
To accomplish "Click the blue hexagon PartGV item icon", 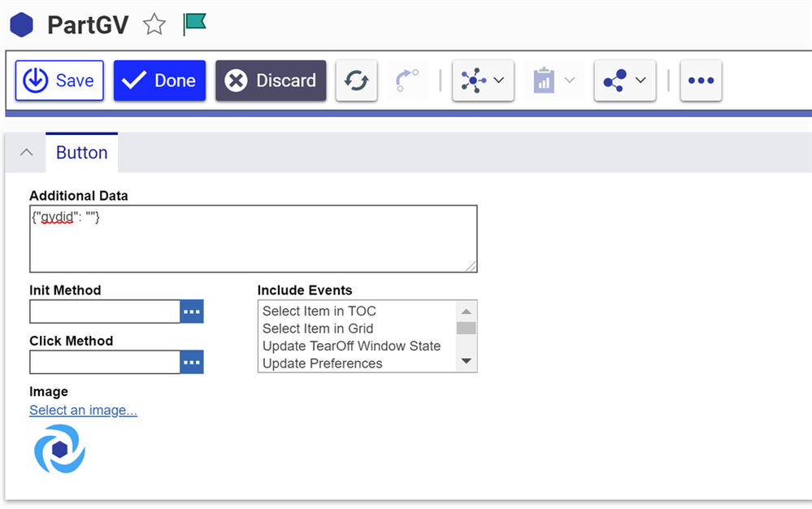I will point(21,24).
